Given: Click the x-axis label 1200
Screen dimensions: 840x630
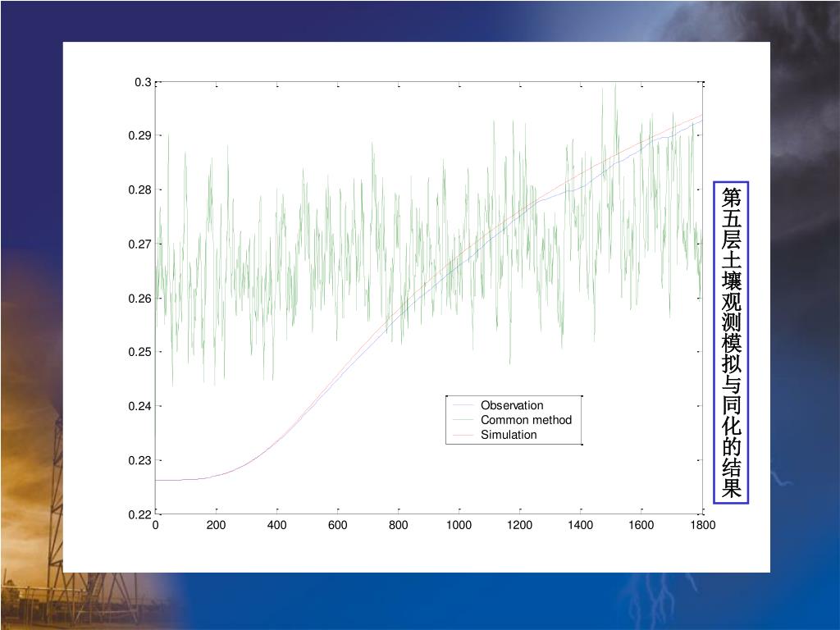Looking at the screenshot, I should pyautogui.click(x=519, y=525).
